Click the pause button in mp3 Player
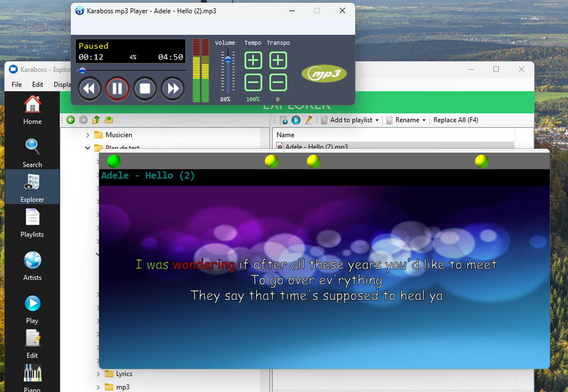The height and width of the screenshot is (392, 568). click(117, 88)
